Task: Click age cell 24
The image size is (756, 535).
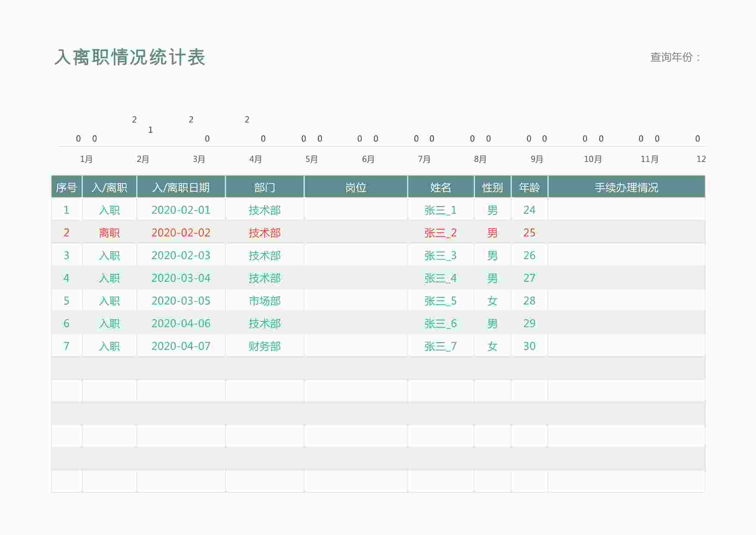Action: pos(529,210)
